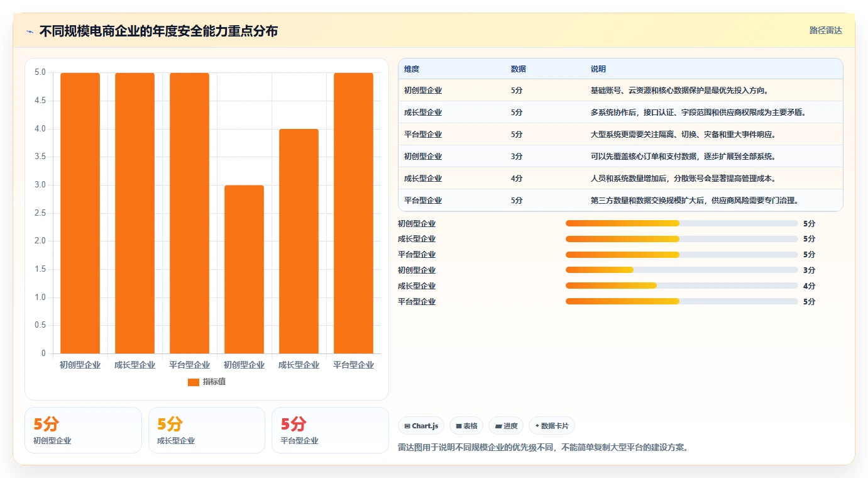Click the 初创型企业 chart bar reaching 5.0
868x478 pixels.
80,213
